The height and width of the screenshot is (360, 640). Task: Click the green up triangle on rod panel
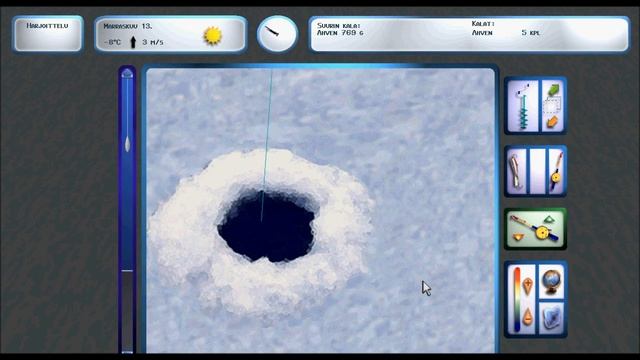pyautogui.click(x=548, y=220)
